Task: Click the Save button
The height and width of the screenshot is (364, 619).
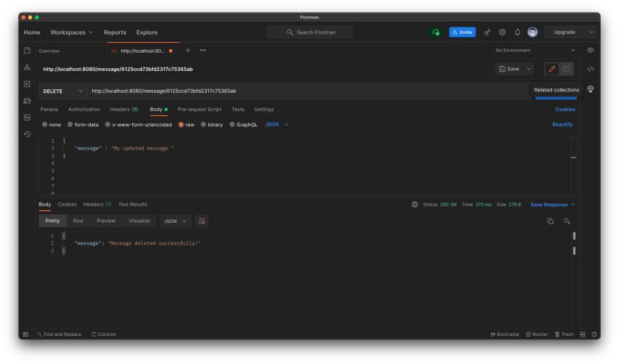Action: (509, 69)
